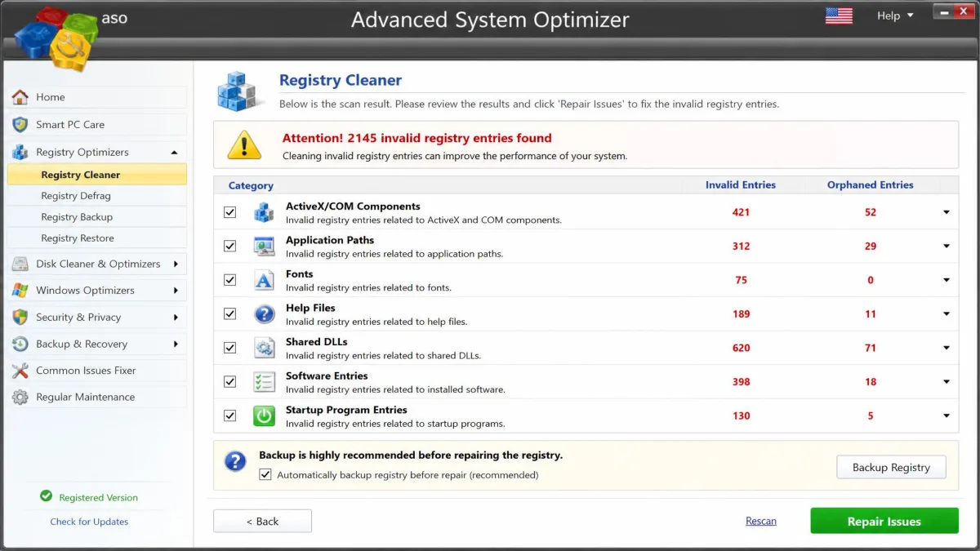Click the US flag language icon
The height and width of the screenshot is (551, 980).
point(839,16)
